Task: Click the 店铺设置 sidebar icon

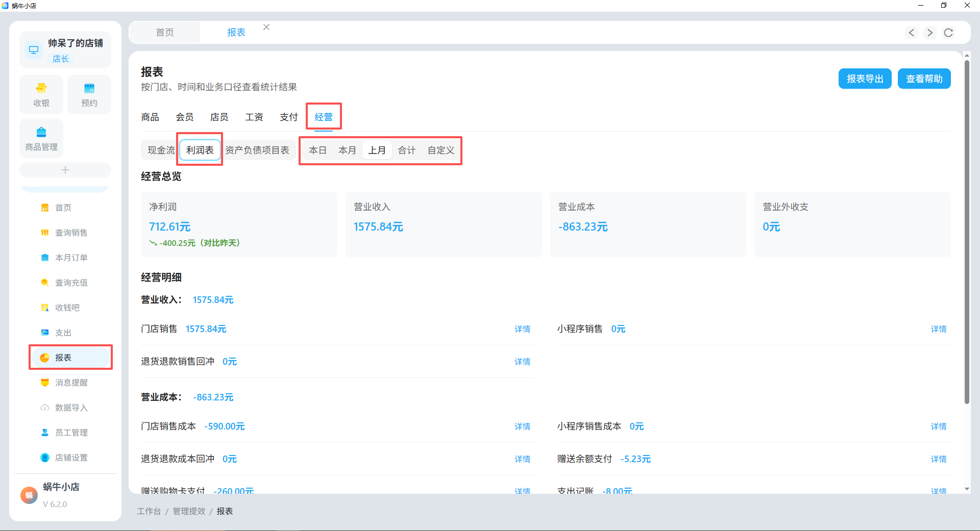Action: tap(45, 458)
